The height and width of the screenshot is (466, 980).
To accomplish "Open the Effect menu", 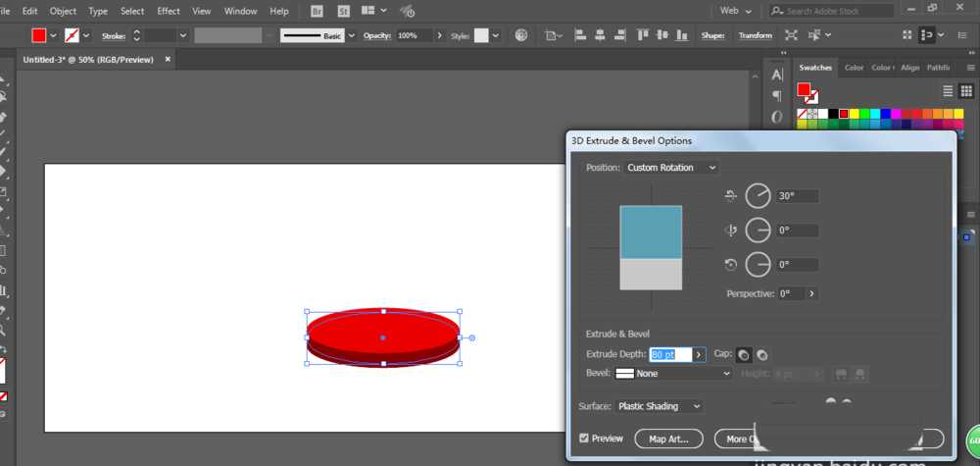I will click(x=169, y=11).
